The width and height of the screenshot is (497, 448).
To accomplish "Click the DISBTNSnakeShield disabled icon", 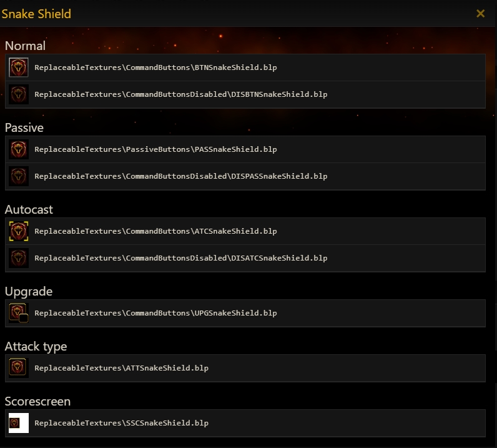I will coord(19,94).
